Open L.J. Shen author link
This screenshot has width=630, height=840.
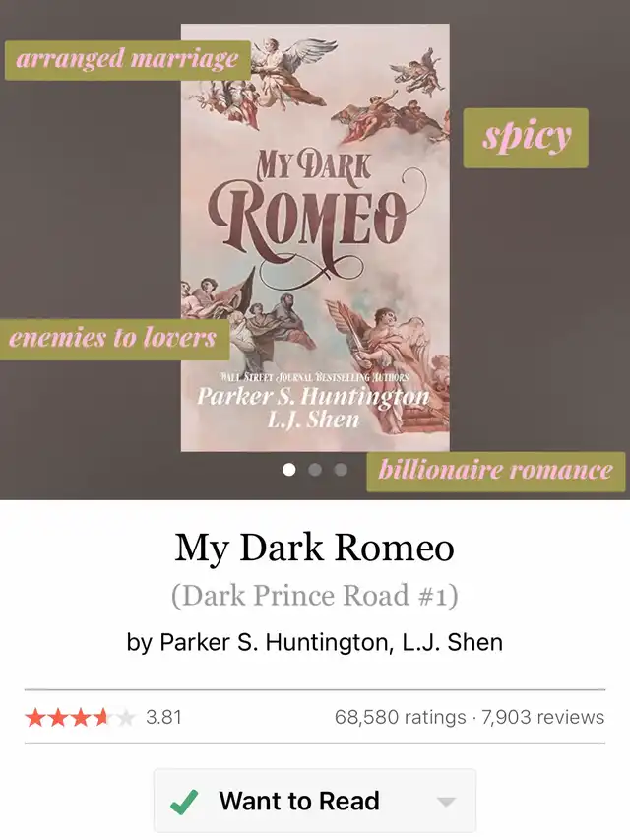[452, 642]
